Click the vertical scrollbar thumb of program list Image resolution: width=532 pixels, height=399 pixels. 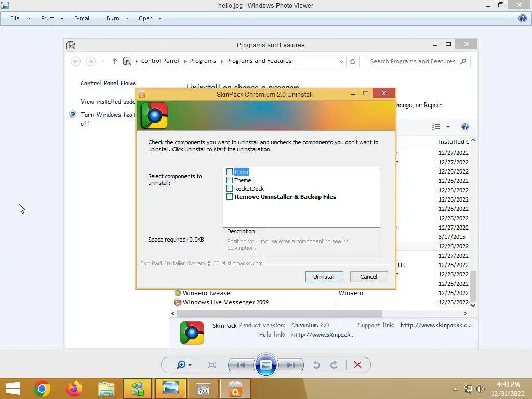click(x=473, y=286)
